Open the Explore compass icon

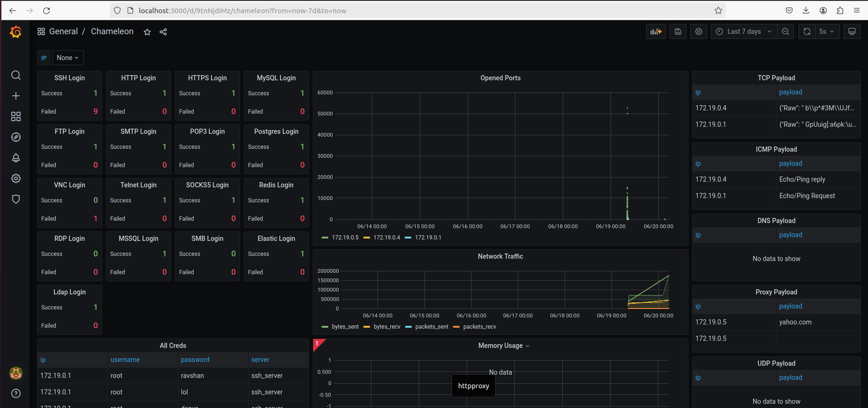tap(15, 137)
